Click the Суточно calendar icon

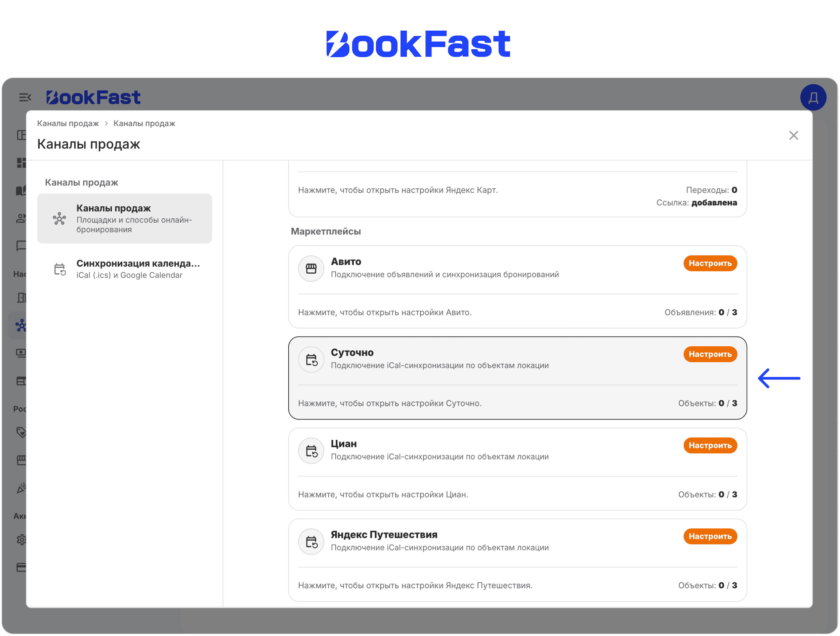[311, 360]
